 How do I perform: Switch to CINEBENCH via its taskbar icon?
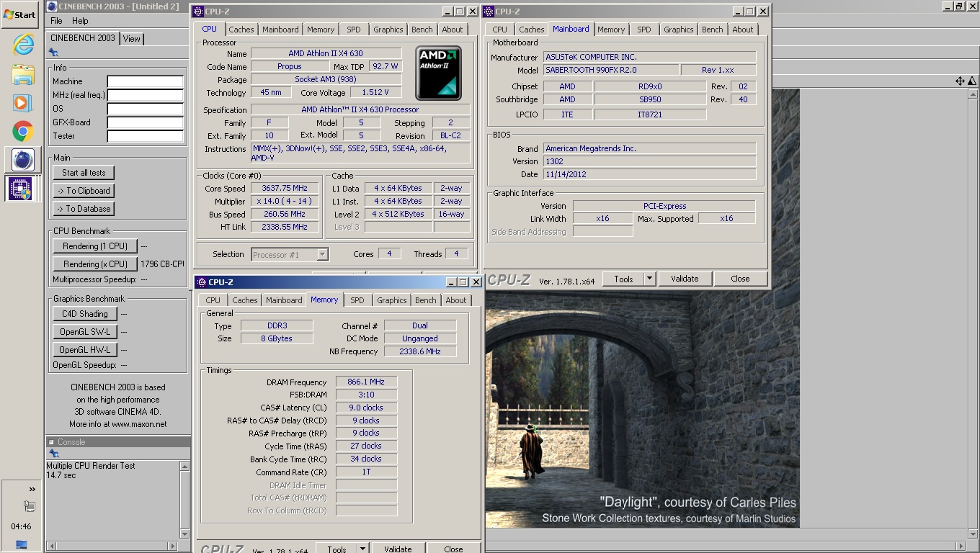[23, 160]
